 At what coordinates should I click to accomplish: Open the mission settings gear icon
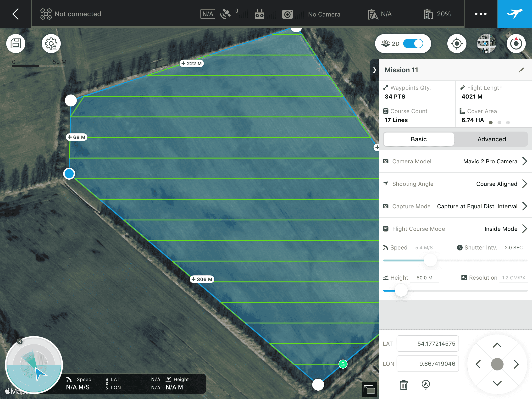[x=51, y=44]
